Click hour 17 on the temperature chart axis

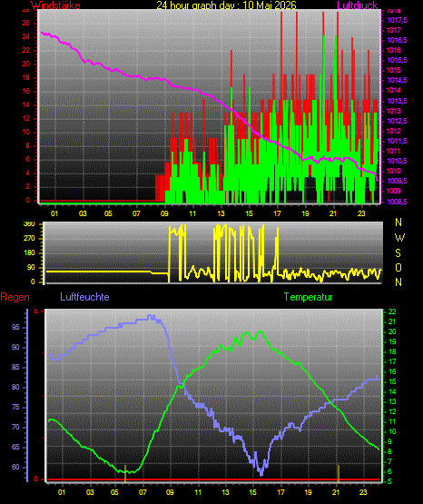(280, 492)
